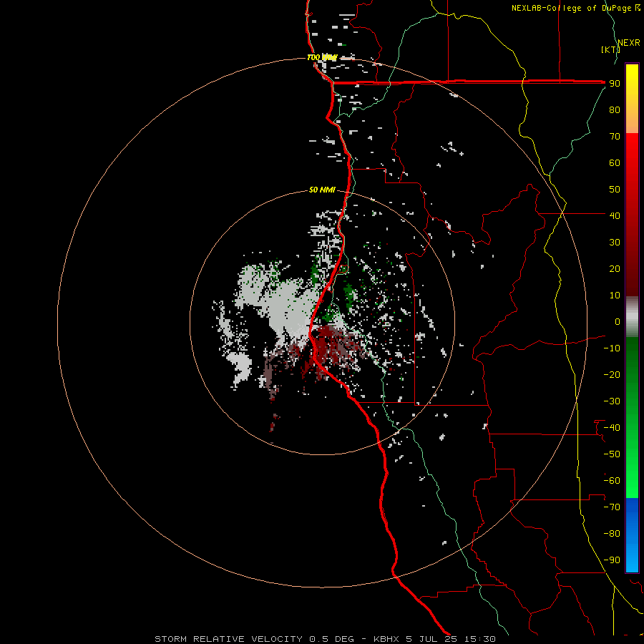The image size is (644, 644).
Task: Click the colorbar label 80
Action: coord(615,109)
